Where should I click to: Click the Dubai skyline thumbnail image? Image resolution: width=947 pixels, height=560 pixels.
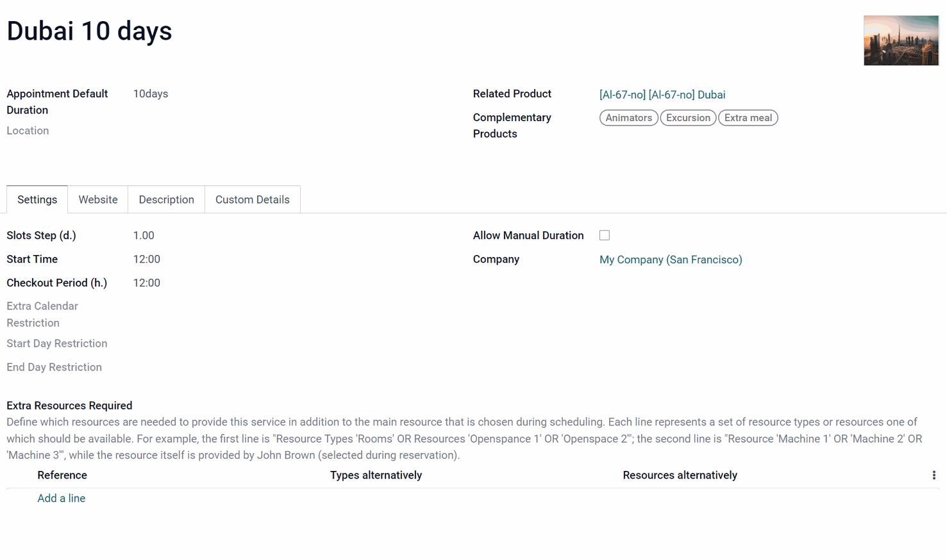click(901, 40)
